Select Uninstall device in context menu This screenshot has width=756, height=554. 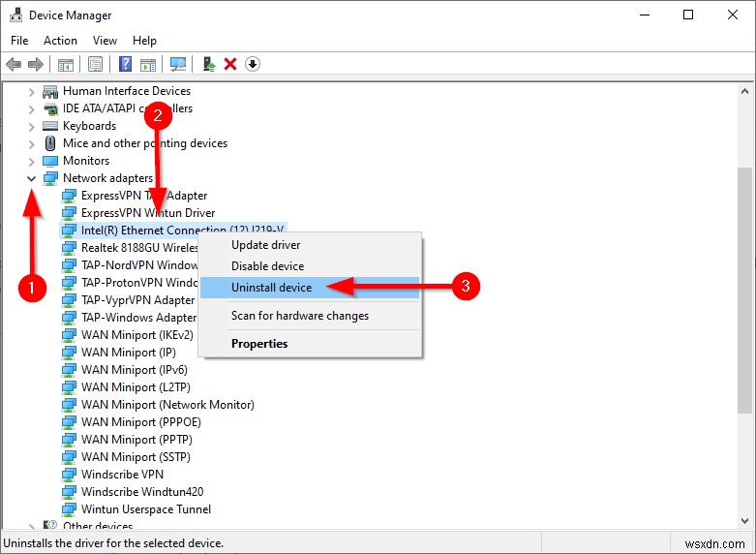pyautogui.click(x=311, y=287)
